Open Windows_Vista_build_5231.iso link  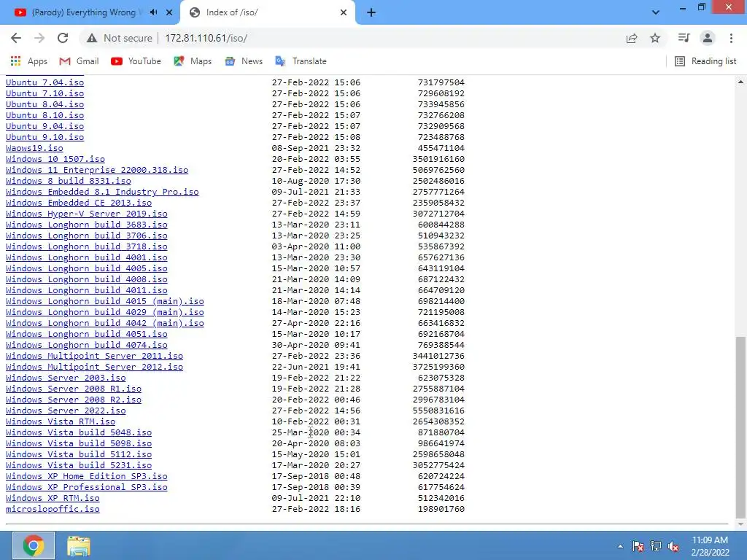[x=79, y=466]
